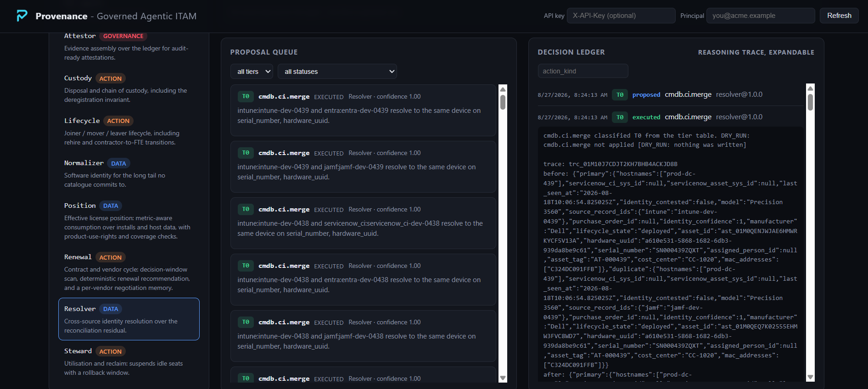Screen dimensions: 868x389
Task: Expand the proposed cmdb.ci.merge ledger row
Action: pyautogui.click(x=671, y=95)
